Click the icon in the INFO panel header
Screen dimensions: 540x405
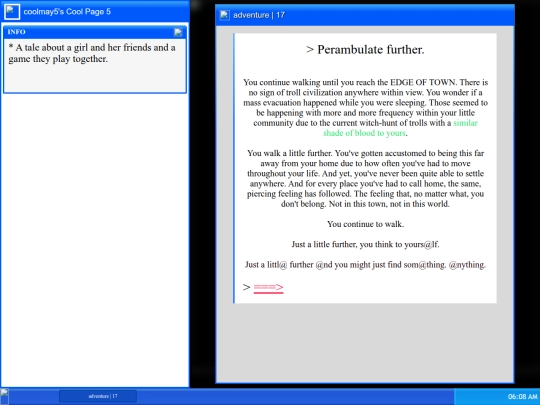(178, 32)
